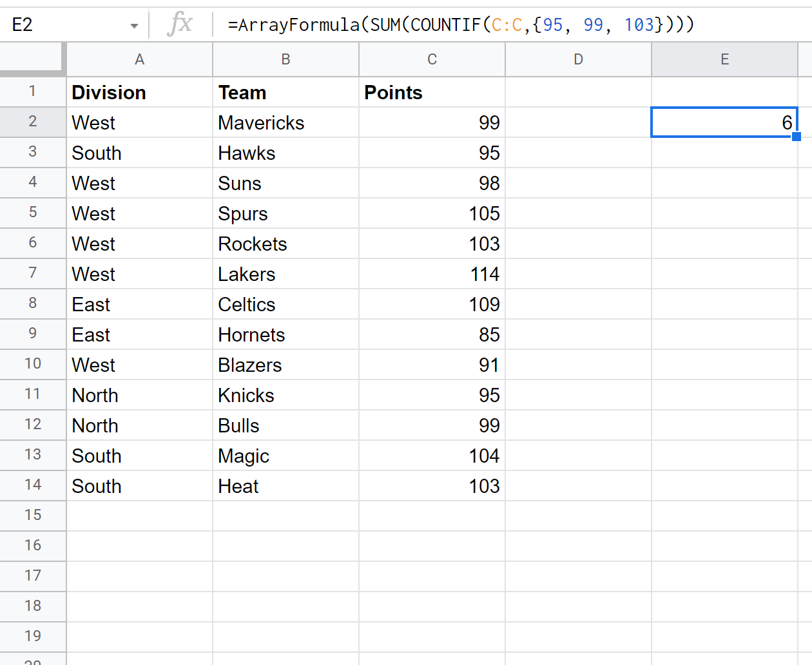812x665 pixels.
Task: Click the select-all corner box
Action: [32, 59]
